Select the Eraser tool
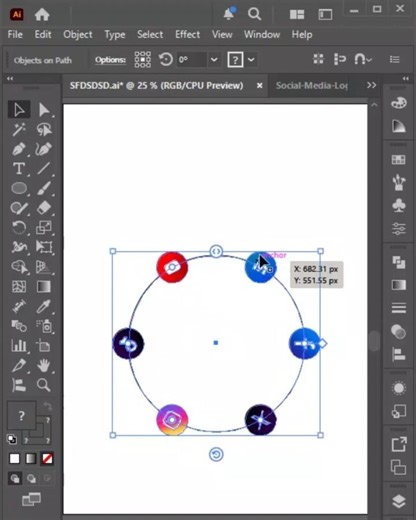The width and height of the screenshot is (416, 520). click(44, 208)
